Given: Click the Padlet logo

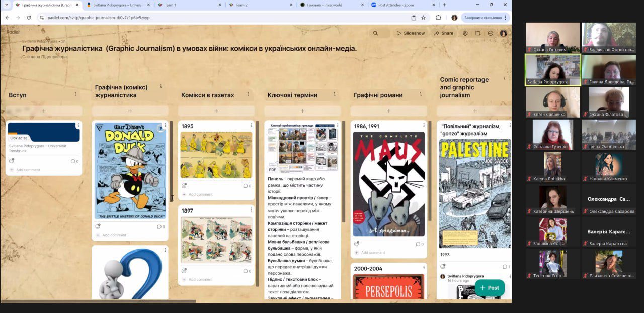Looking at the screenshot, I should [x=13, y=32].
